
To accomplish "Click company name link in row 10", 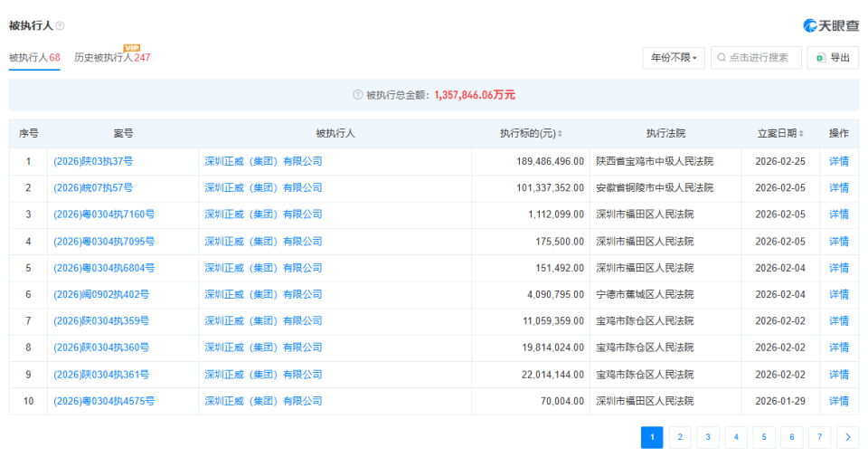I will pyautogui.click(x=263, y=402).
